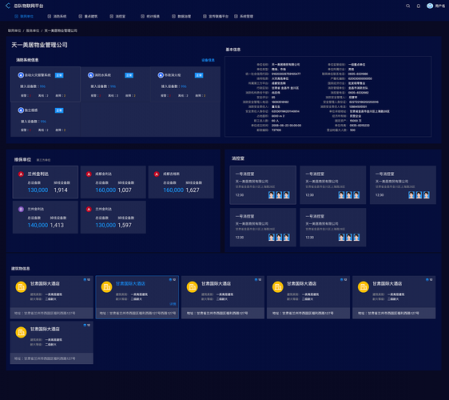Go to 联网单位 in the breadcrumb trail
This screenshot has width=449, height=400.
[14, 31]
